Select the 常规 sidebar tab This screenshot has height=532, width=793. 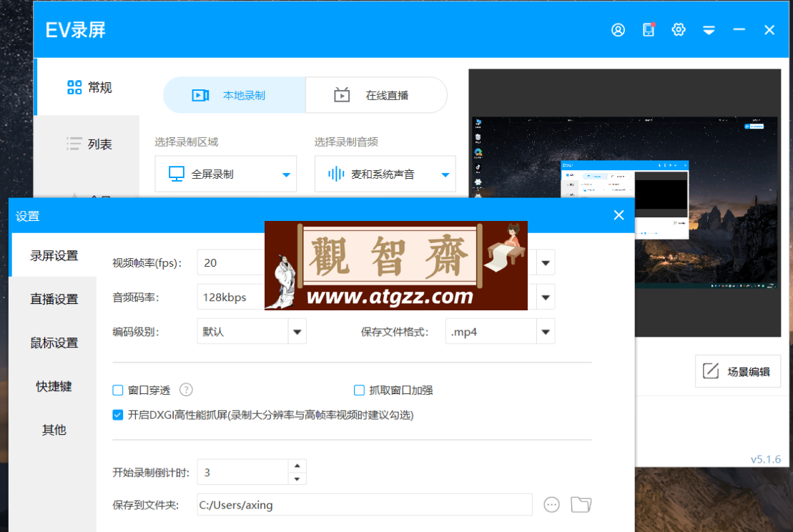(x=87, y=87)
